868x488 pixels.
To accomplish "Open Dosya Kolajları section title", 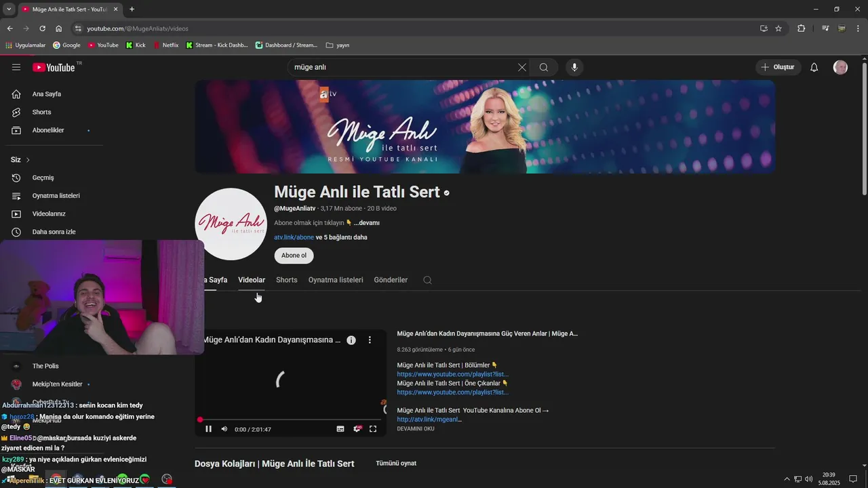I will (274, 464).
